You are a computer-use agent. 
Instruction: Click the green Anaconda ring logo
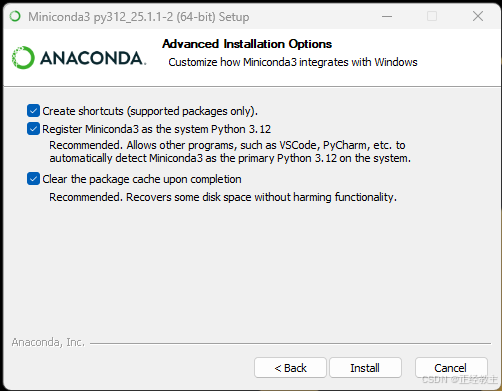pos(23,58)
